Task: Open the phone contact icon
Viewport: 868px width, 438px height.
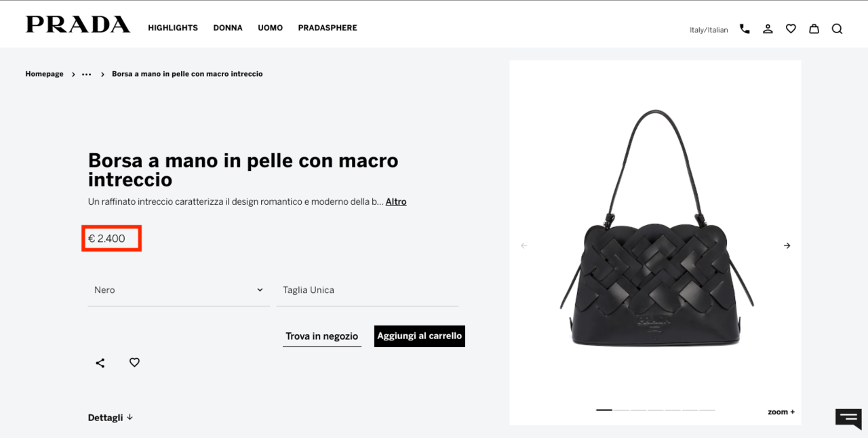Action: (x=745, y=28)
